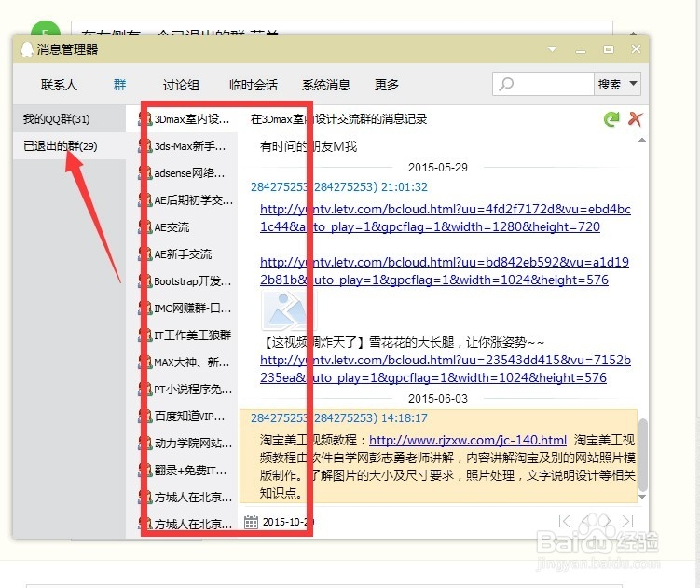Viewport: 700px width, 588px height.
Task: Click the 消息管理器 QQ penguin title icon
Action: click(27, 49)
